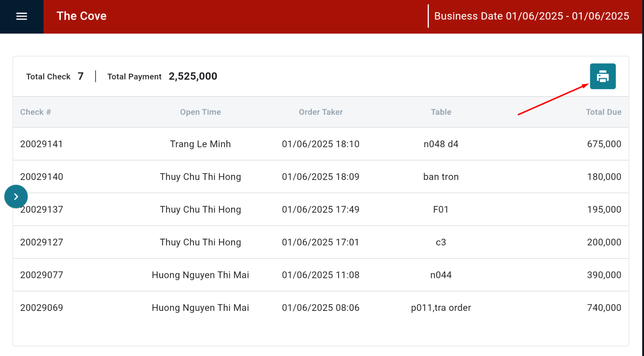644x356 pixels.
Task: Open check number 20029069
Action: (41, 308)
